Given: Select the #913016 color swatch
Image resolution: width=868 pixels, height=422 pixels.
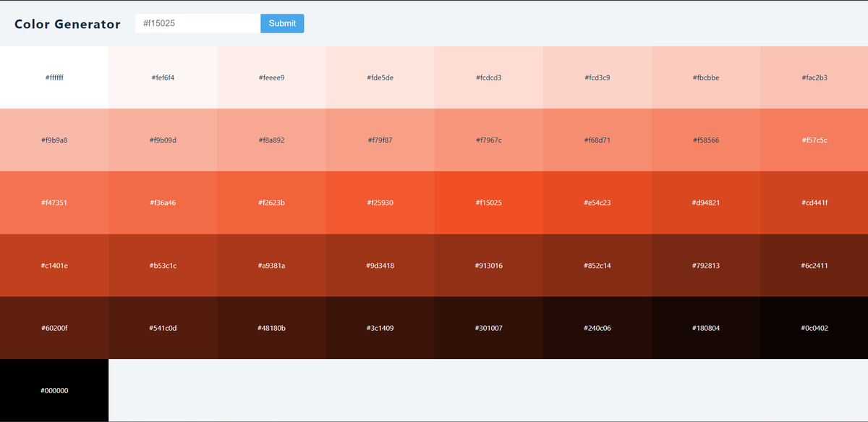Looking at the screenshot, I should tap(488, 265).
